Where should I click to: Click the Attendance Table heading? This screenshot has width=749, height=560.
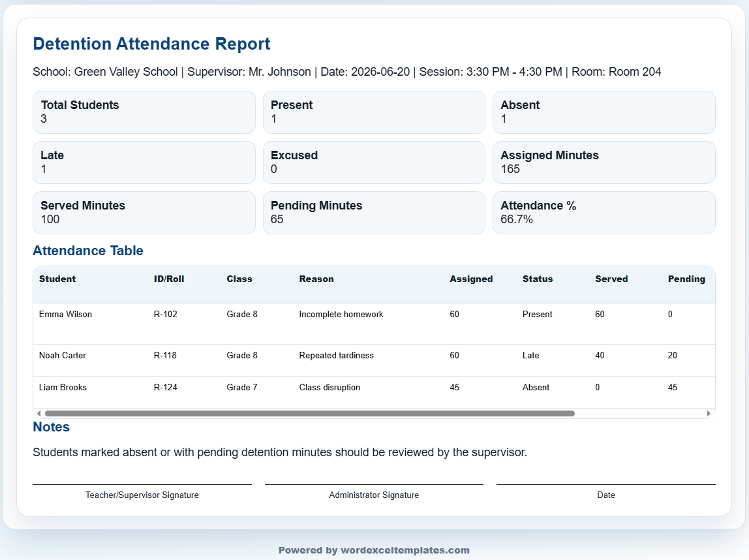[88, 251]
